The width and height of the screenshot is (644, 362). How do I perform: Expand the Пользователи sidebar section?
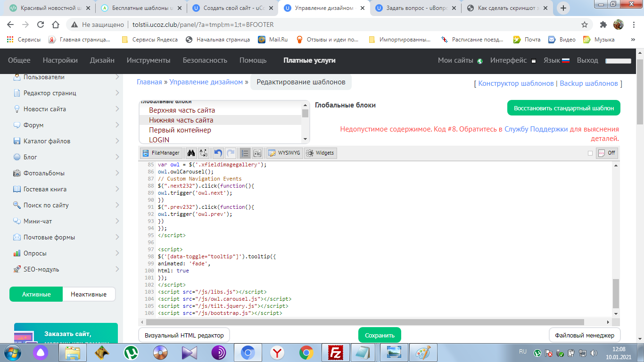pos(117,77)
